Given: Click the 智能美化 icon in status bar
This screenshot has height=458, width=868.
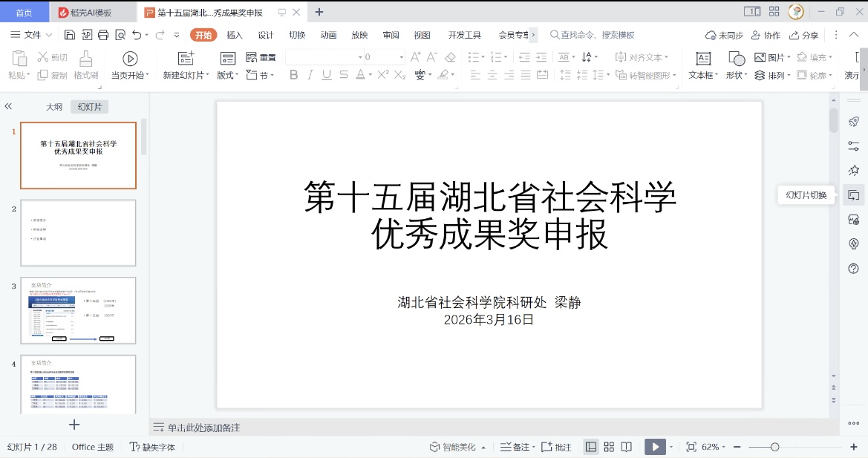Looking at the screenshot, I should pos(434,446).
